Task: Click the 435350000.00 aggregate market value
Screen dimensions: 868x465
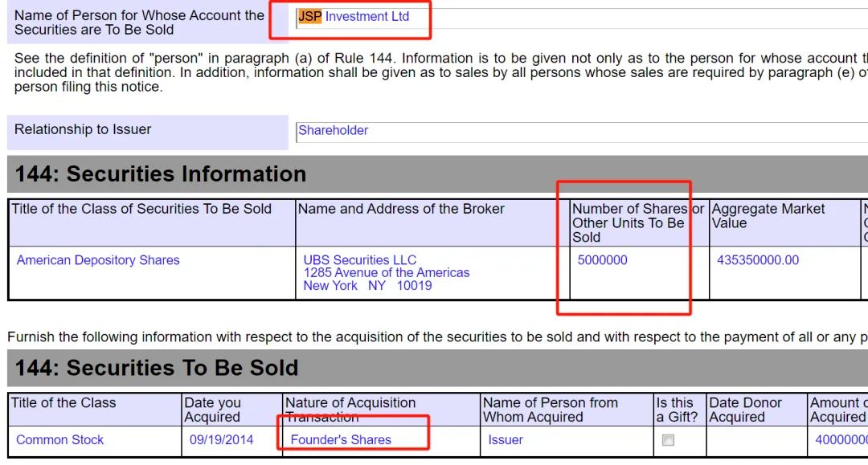Action: click(758, 260)
